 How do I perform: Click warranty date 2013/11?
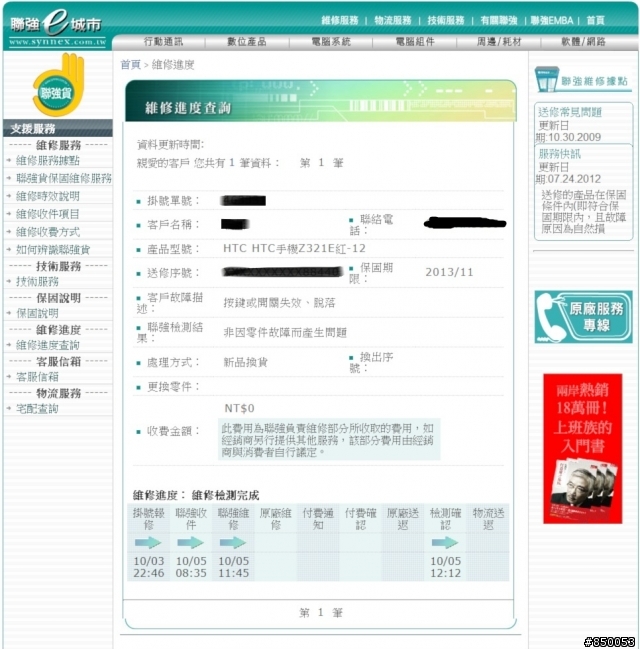[449, 272]
